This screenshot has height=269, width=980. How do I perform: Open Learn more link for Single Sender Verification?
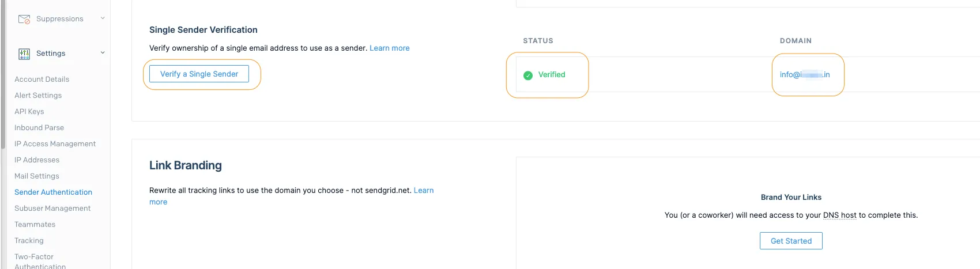pos(389,48)
